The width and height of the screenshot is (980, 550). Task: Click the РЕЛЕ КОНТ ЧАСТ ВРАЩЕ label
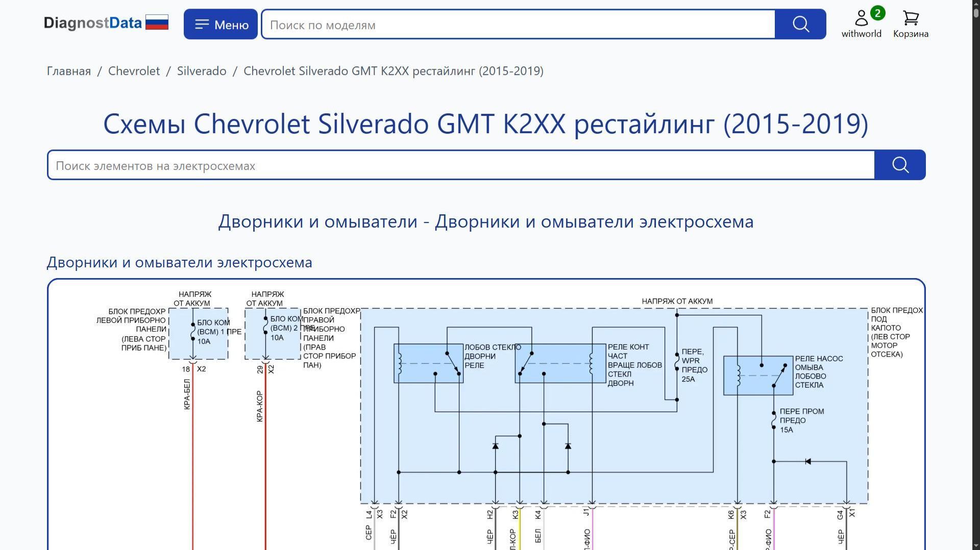[634, 365]
